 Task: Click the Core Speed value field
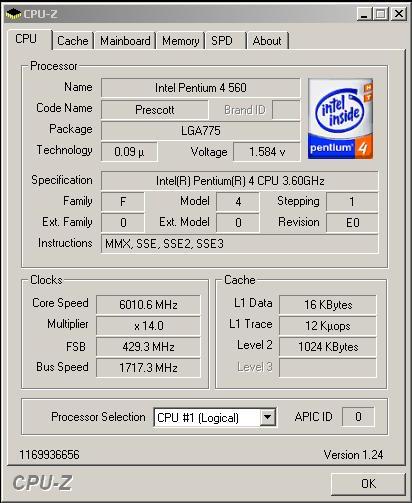(x=148, y=305)
